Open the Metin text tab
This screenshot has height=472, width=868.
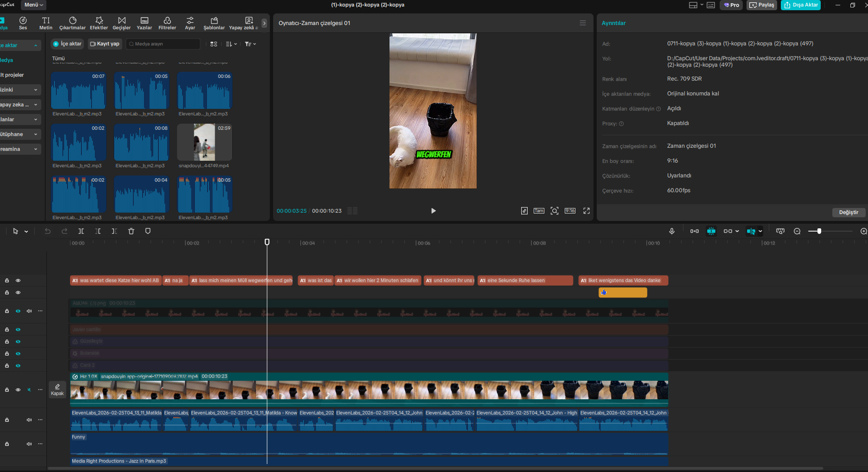click(46, 23)
